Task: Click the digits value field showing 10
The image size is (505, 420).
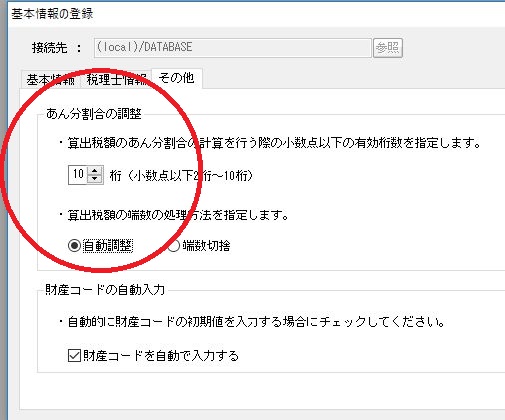Action: tap(78, 175)
